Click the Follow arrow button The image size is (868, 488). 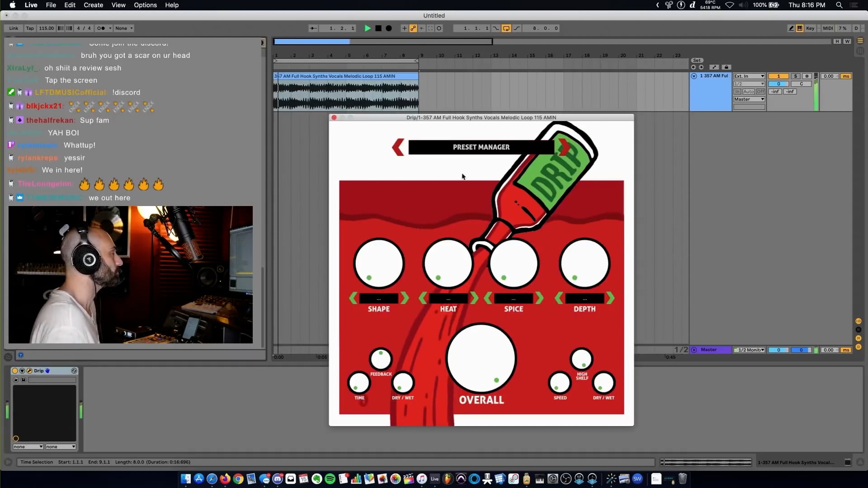[x=313, y=28]
